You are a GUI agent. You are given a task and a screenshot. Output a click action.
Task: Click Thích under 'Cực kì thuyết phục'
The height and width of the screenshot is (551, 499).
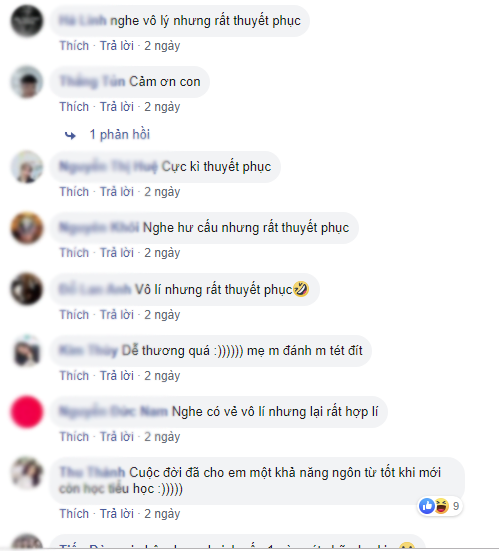74,192
